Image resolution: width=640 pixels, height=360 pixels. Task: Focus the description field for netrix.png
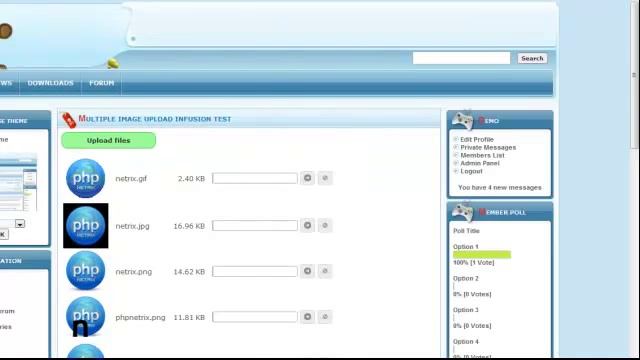coord(255,271)
